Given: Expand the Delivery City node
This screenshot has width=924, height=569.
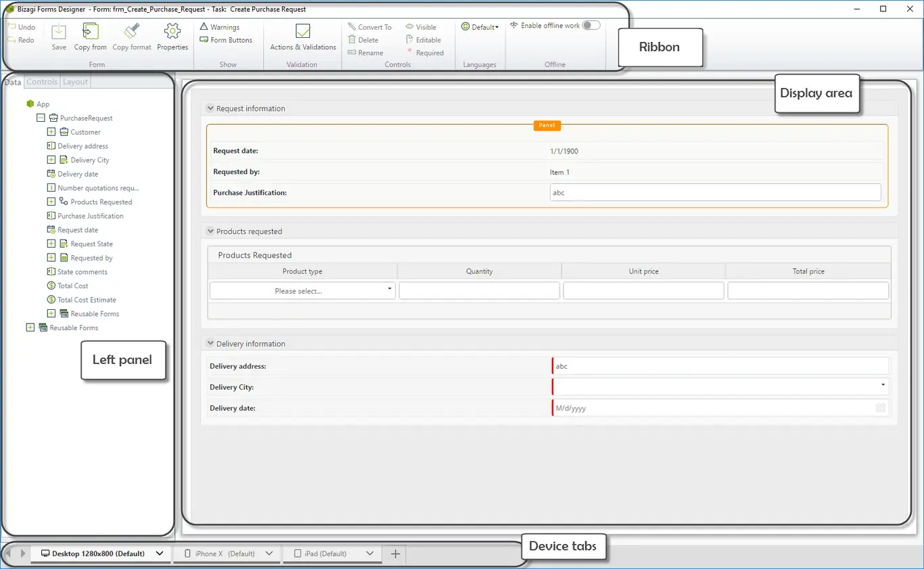Looking at the screenshot, I should [x=51, y=160].
